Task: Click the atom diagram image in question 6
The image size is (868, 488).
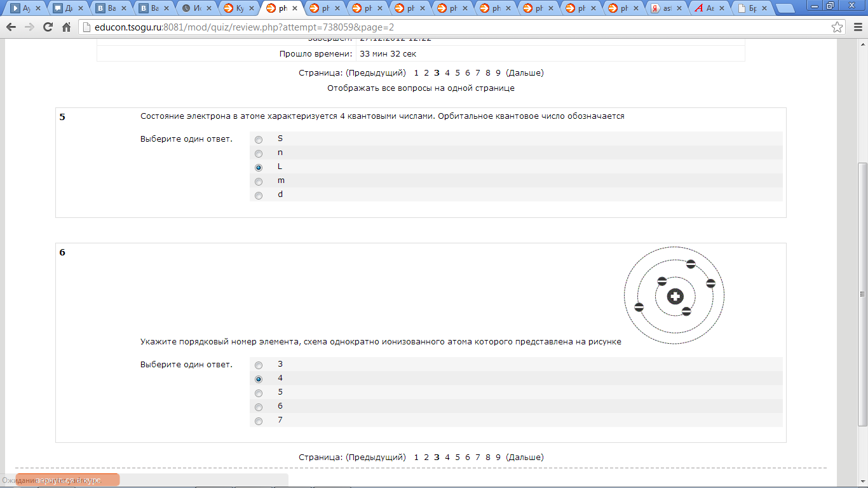Action: coord(674,296)
